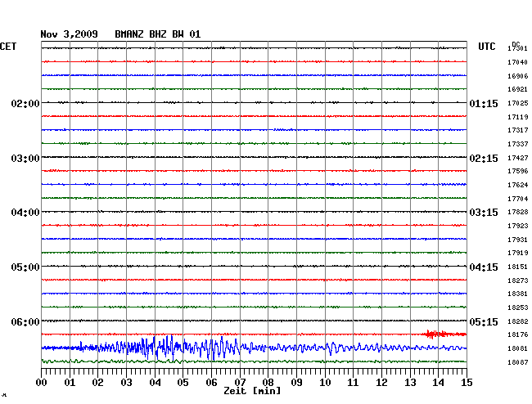Click the DC value 18151
This screenshot has width=532, height=404.
(x=518, y=267)
